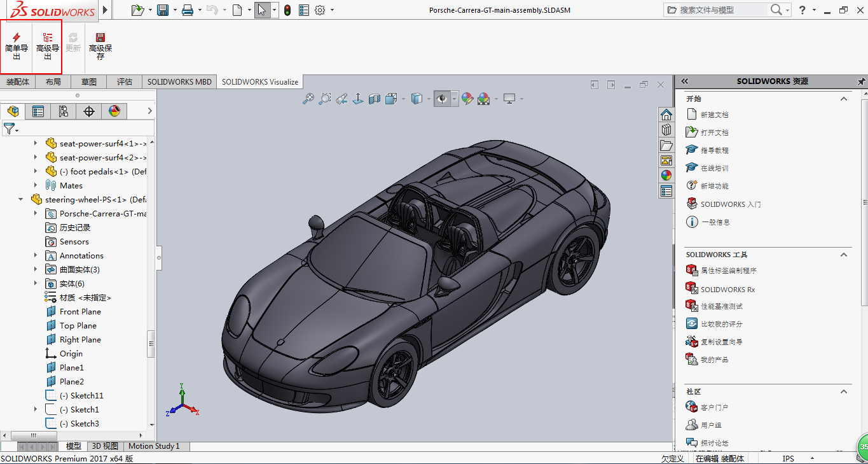
Task: Open the File Properties list icon
Action: pyautogui.click(x=304, y=10)
